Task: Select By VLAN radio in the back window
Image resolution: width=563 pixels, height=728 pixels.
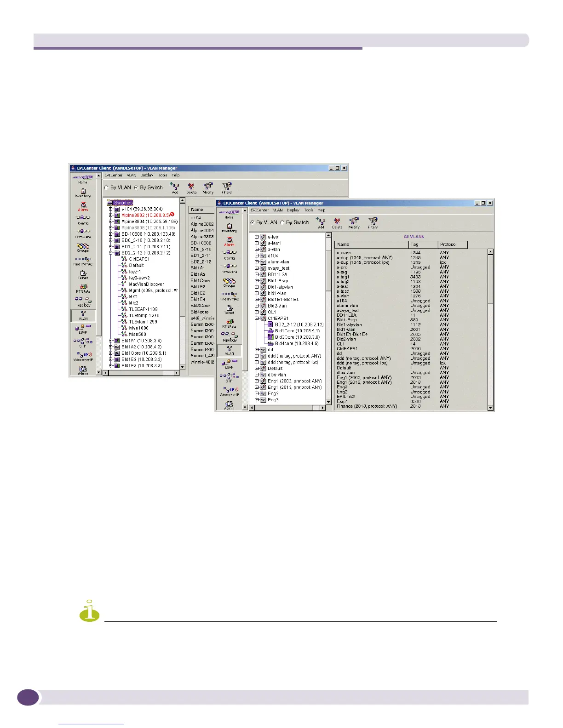Action: pyautogui.click(x=106, y=188)
